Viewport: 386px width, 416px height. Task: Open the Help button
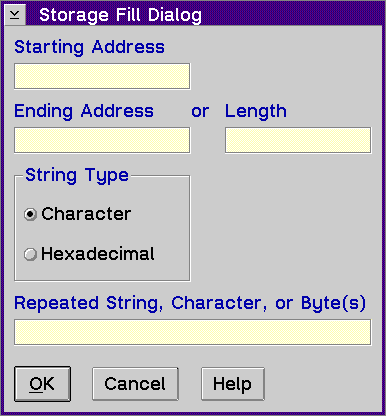[233, 384]
